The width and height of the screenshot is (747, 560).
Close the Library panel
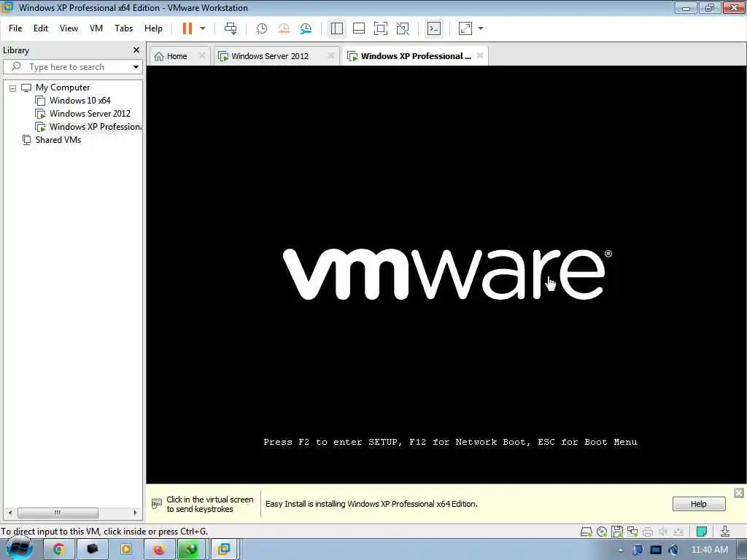pos(136,50)
